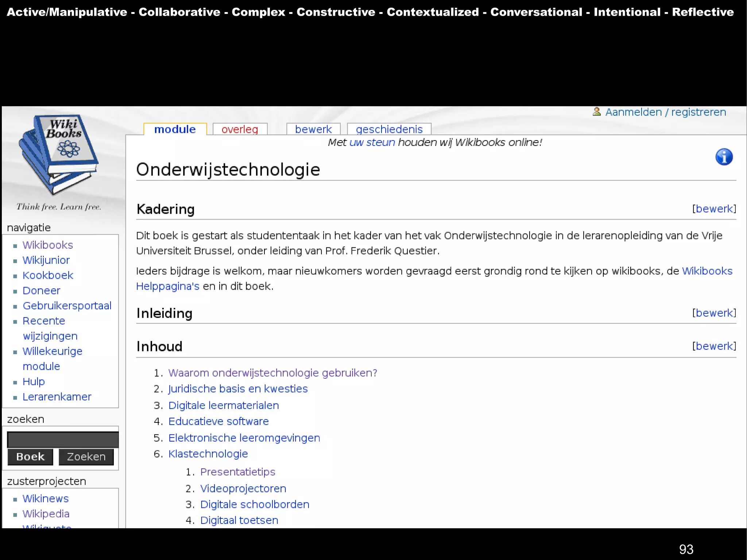Open the Aanmelden / registreren link
The width and height of the screenshot is (747, 560).
pos(665,112)
